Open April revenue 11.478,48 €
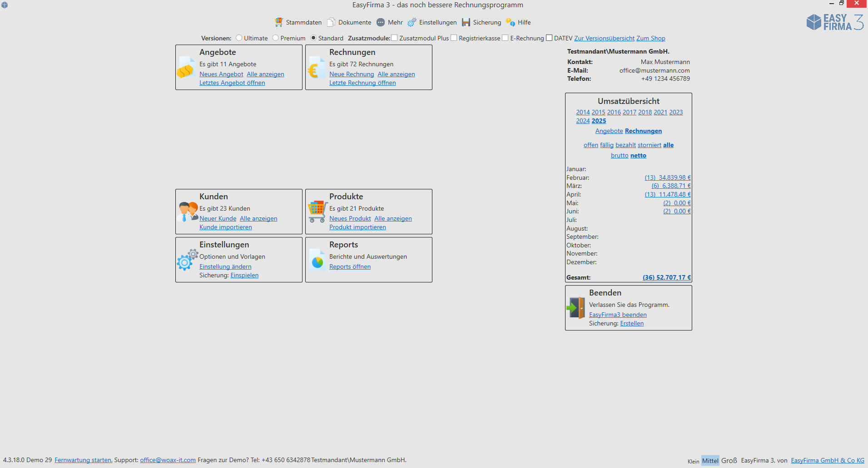 pyautogui.click(x=668, y=195)
